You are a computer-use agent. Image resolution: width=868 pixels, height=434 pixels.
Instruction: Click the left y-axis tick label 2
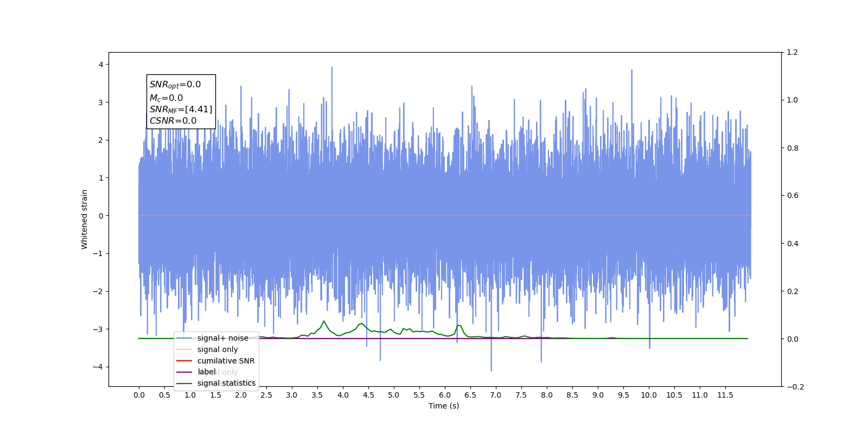pos(101,140)
